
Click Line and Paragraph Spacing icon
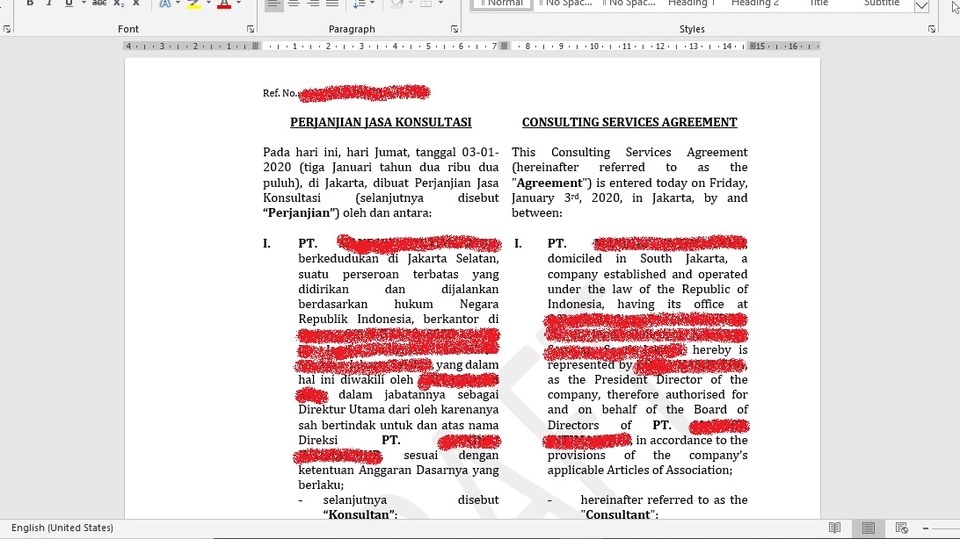click(358, 3)
